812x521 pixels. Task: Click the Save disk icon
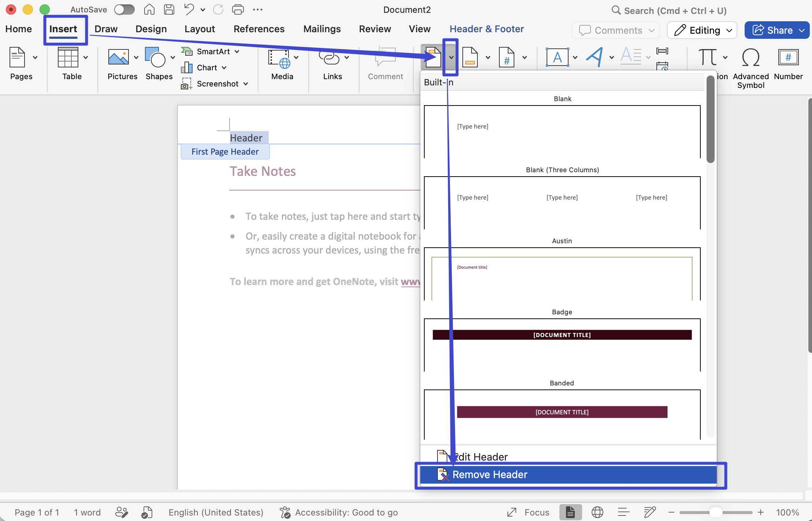[169, 10]
